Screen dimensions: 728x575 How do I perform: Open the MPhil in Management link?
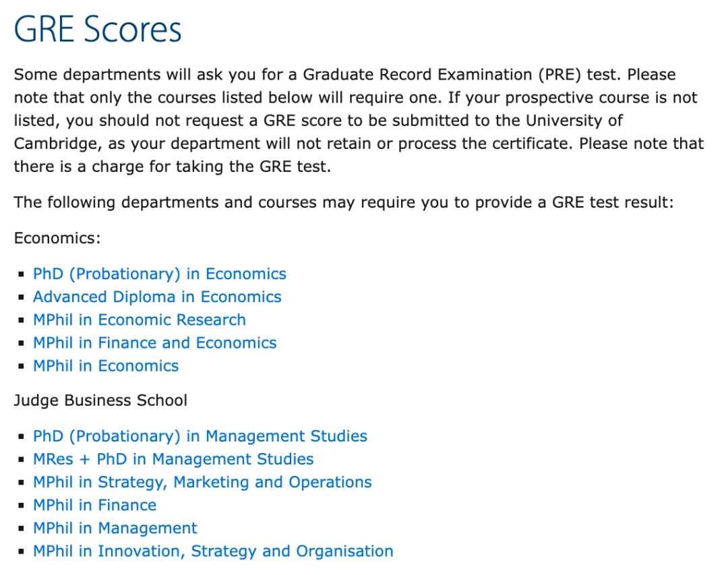click(x=115, y=528)
